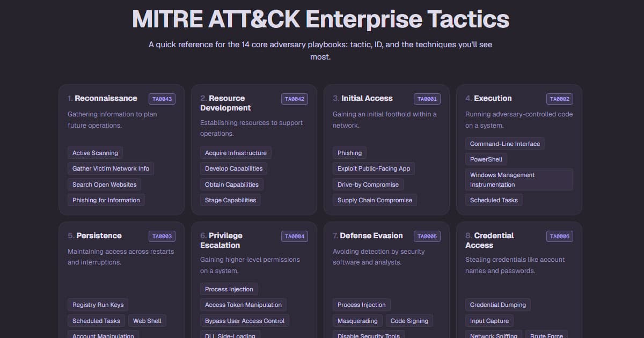
Task: Select the Credential Dumping tag
Action: click(x=498, y=305)
